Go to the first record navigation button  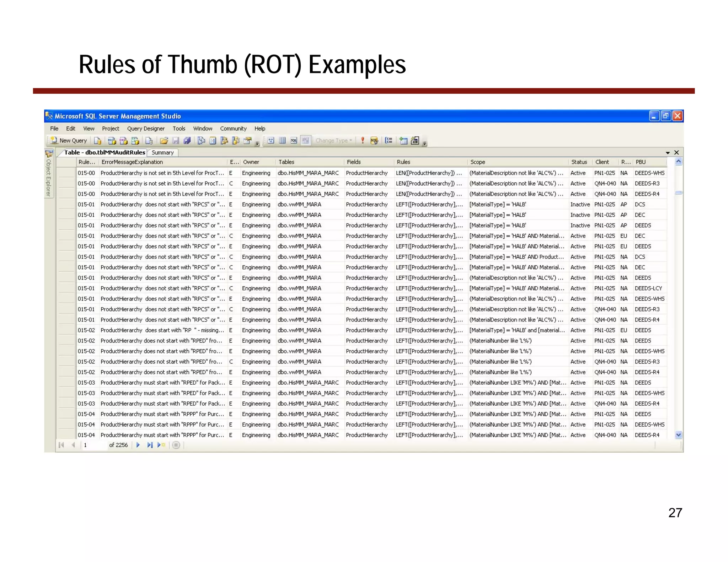point(61,445)
